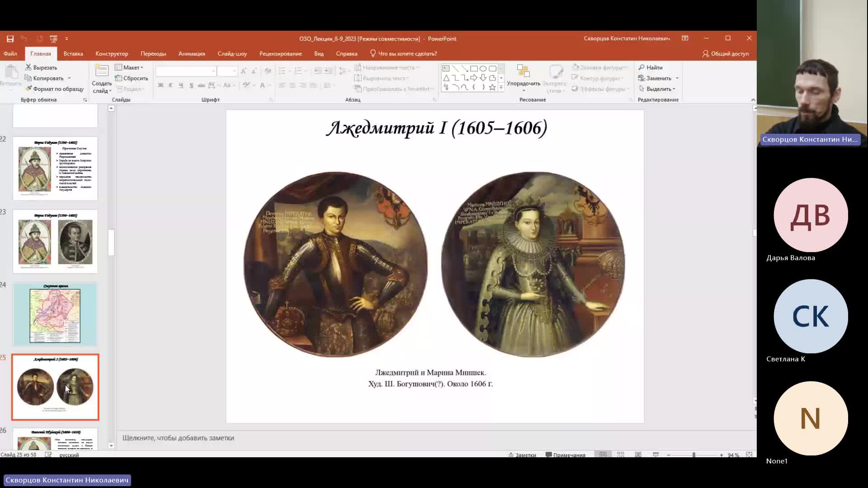Click Формат по образцу brush tool

point(54,89)
